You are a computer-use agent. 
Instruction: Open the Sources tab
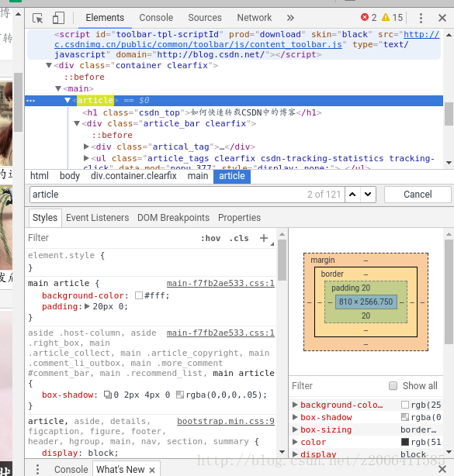click(x=205, y=18)
